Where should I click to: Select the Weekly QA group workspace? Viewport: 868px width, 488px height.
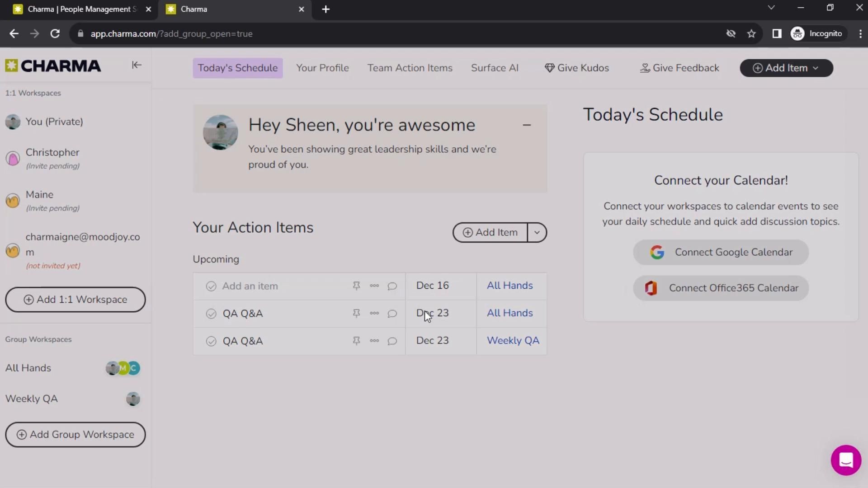tap(32, 399)
